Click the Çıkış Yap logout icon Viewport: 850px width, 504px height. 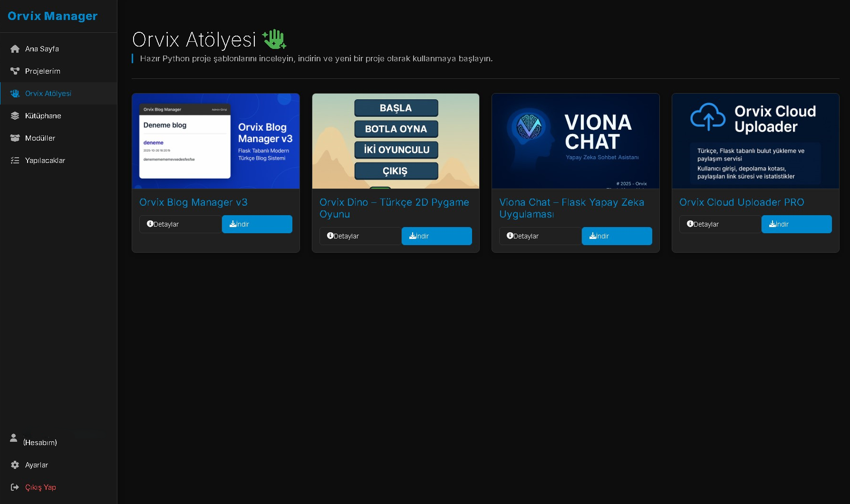15,487
